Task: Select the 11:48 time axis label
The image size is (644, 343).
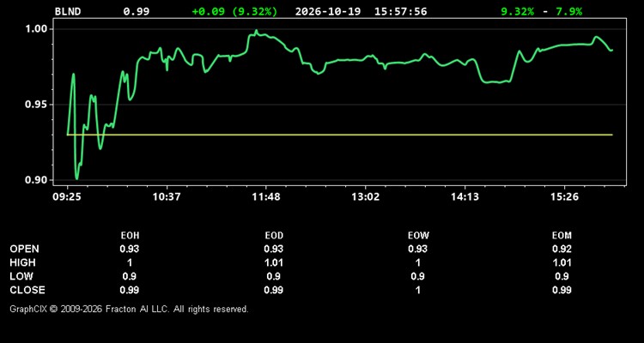Action: coord(266,197)
